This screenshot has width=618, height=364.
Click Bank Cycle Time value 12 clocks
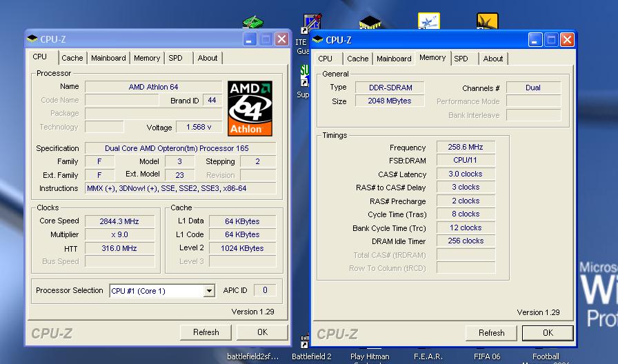pos(466,228)
